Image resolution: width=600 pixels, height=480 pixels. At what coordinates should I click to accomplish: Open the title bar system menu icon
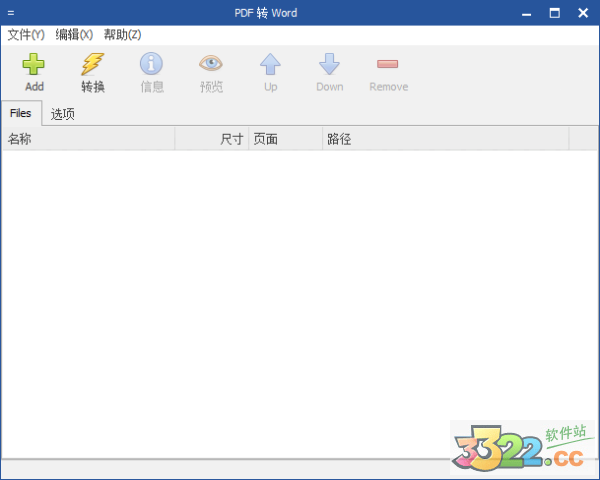click(x=11, y=13)
